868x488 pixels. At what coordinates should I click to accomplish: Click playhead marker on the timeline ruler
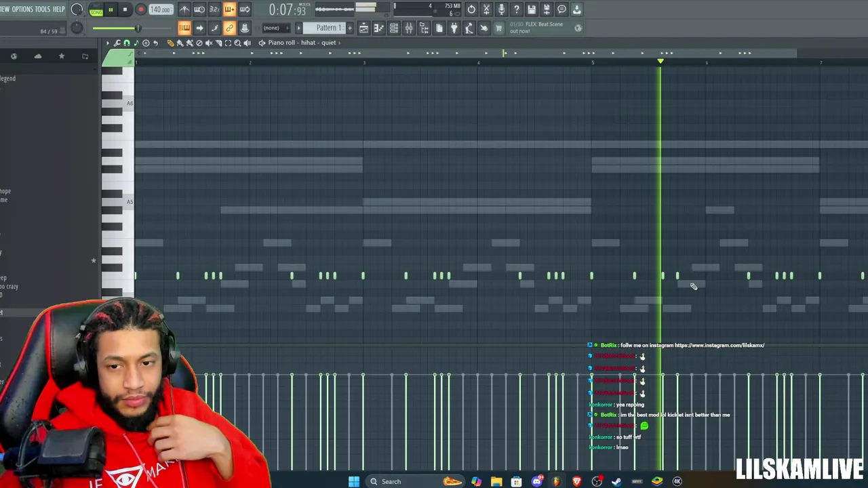coord(660,62)
